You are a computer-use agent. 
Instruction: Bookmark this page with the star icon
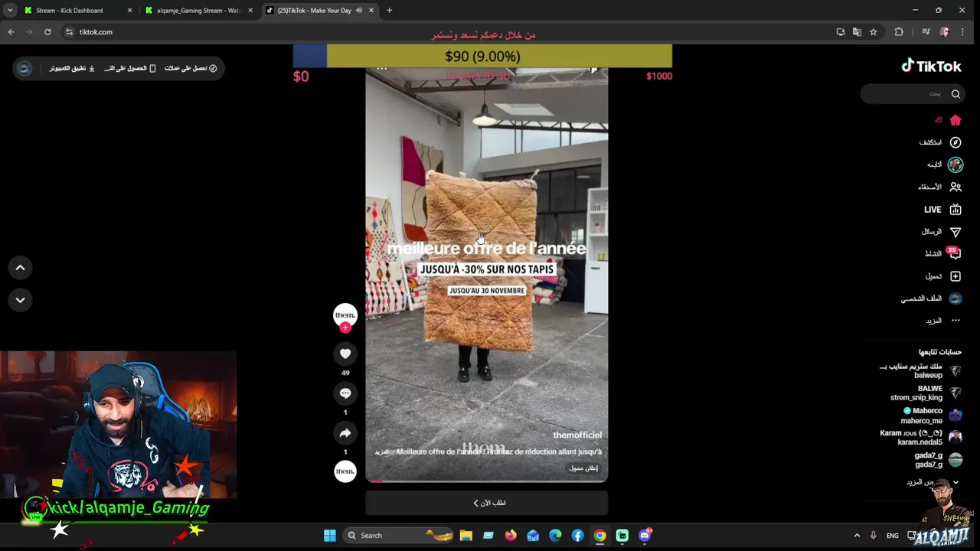tap(873, 32)
